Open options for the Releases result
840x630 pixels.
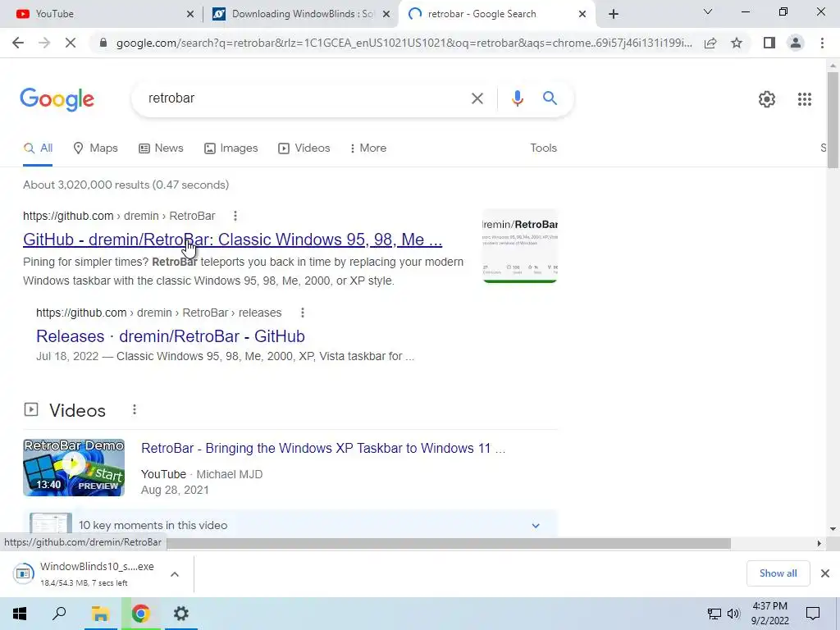[302, 313]
